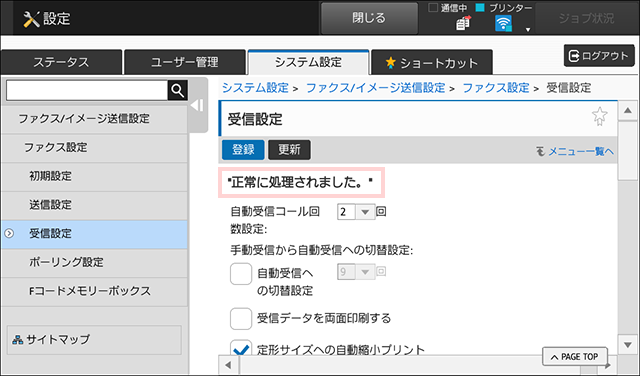Image resolution: width=640 pixels, height=376 pixels.
Task: Click the ファクス設定 breadcrumb link
Action: 496,88
